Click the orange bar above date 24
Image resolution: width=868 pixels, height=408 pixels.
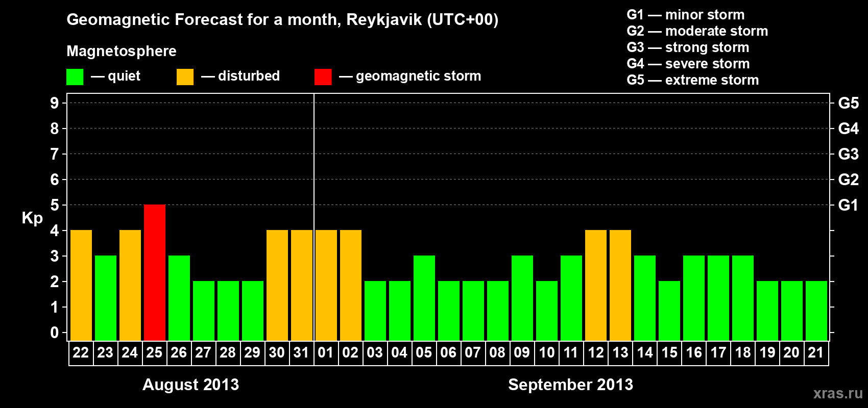click(x=130, y=285)
